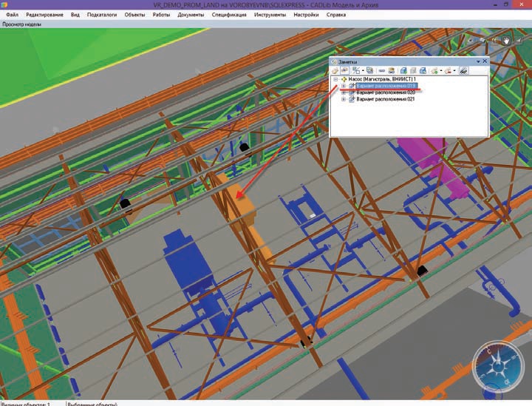Viewport: 532px width, 406px height.
Task: Close the Заметки panel
Action: tap(485, 61)
